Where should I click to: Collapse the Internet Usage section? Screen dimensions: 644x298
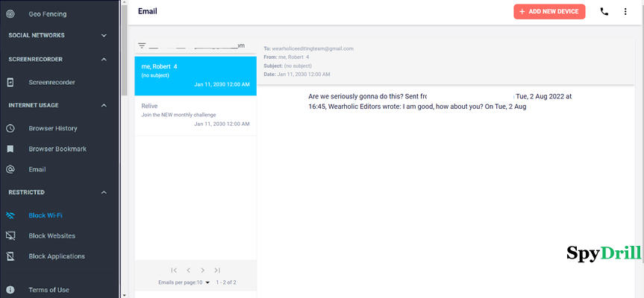104,105
